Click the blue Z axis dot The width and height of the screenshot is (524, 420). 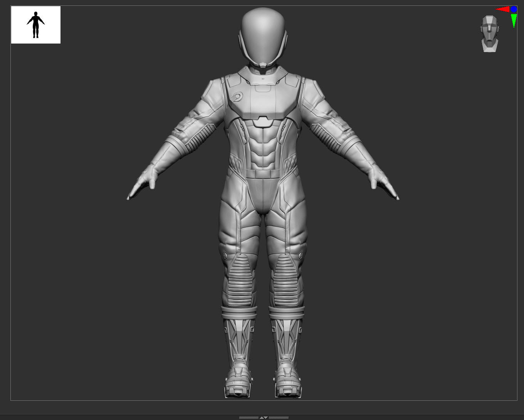pos(514,9)
